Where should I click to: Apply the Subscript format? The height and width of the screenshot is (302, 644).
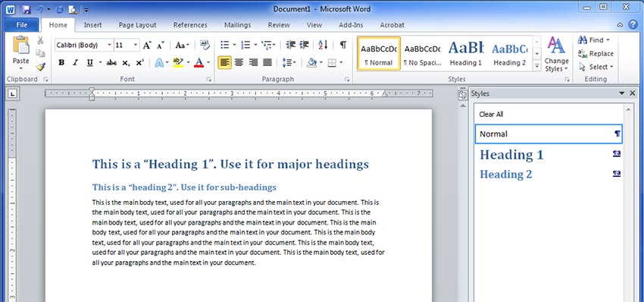click(x=126, y=62)
